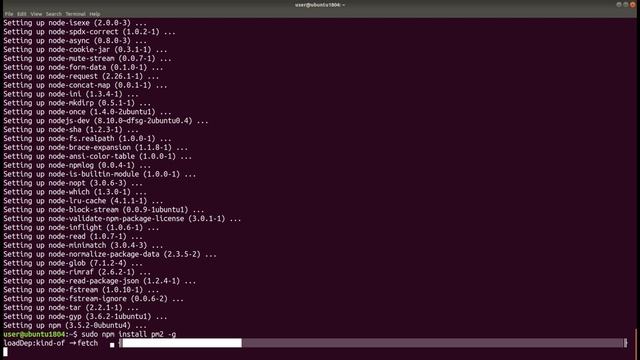Click the line 'Setting up node-once (1.4.0-2ubuntu1)'
640x360 pixels.
click(x=87, y=111)
